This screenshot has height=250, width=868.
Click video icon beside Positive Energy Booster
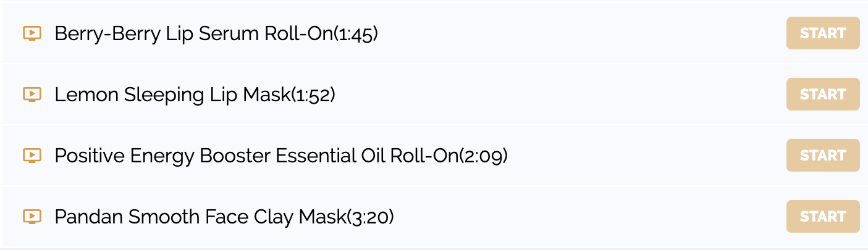coord(32,156)
